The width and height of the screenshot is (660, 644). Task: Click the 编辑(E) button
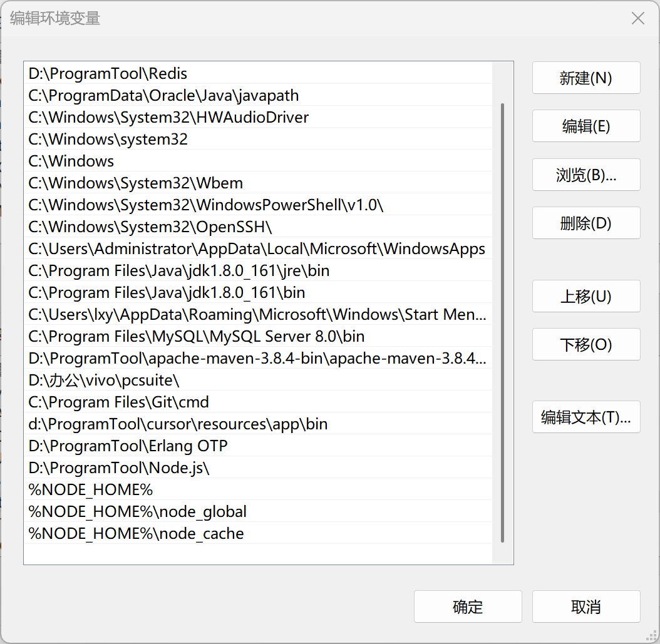click(x=586, y=126)
